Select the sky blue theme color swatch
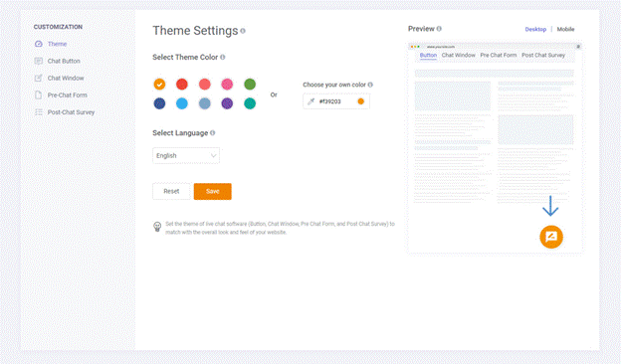 182,103
